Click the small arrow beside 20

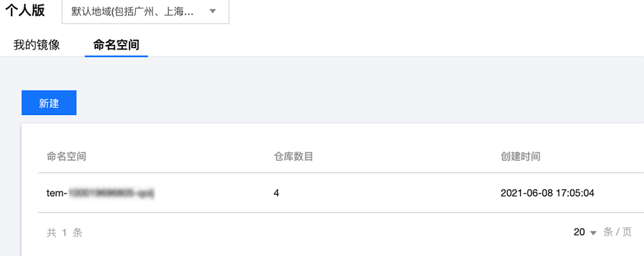[592, 233]
